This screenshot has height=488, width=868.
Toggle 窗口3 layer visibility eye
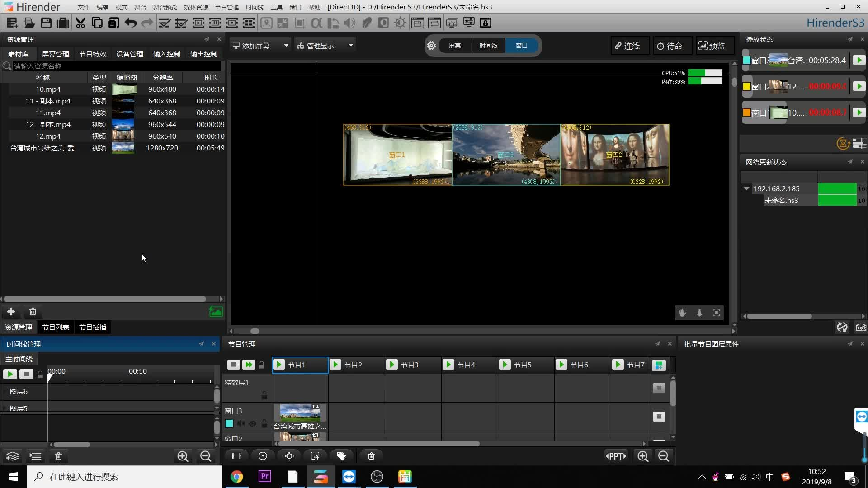tap(252, 423)
